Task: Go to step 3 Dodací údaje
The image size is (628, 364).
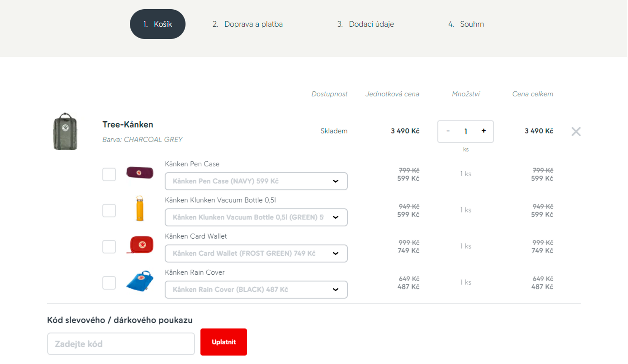Action: 366,24
